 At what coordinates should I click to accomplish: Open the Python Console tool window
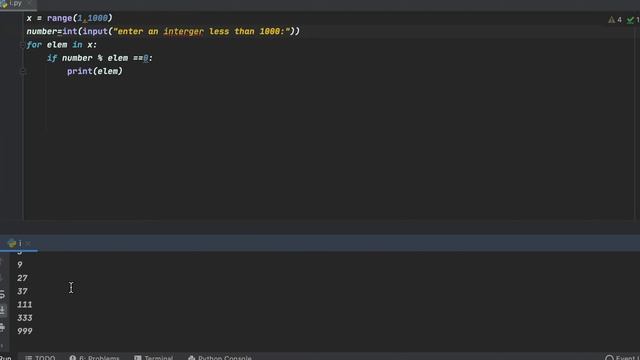pos(220,357)
